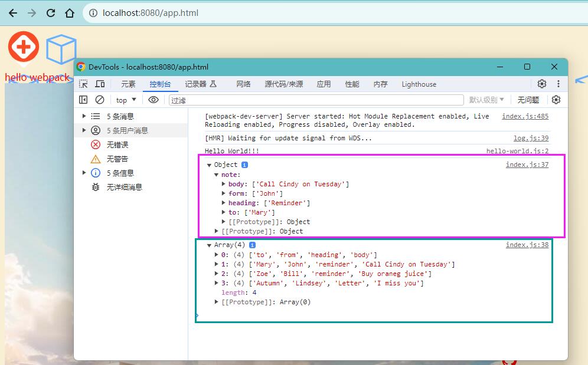Collapse the logged Array(4) entry
Viewport: 588px width, 365px height.
click(209, 245)
